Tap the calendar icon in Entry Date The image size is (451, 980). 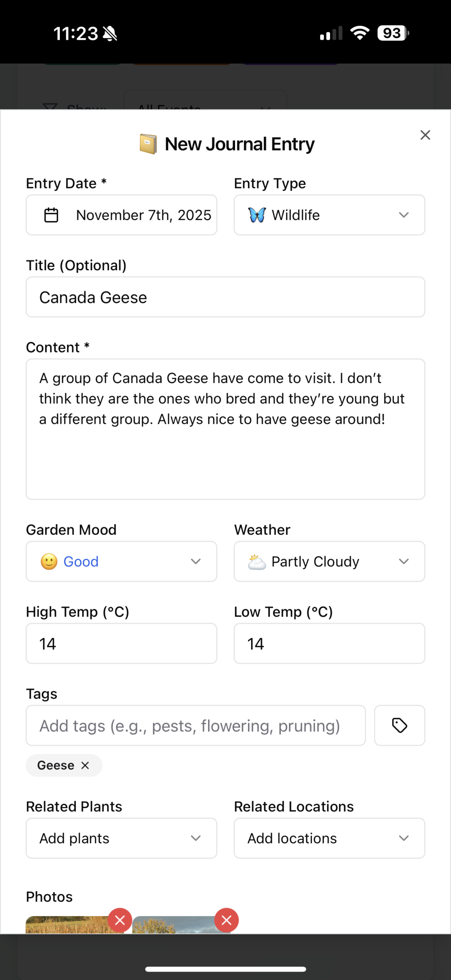51,215
